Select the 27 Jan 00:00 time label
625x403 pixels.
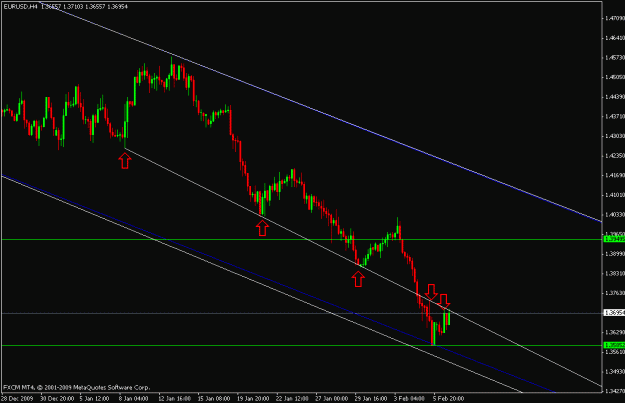(x=331, y=398)
